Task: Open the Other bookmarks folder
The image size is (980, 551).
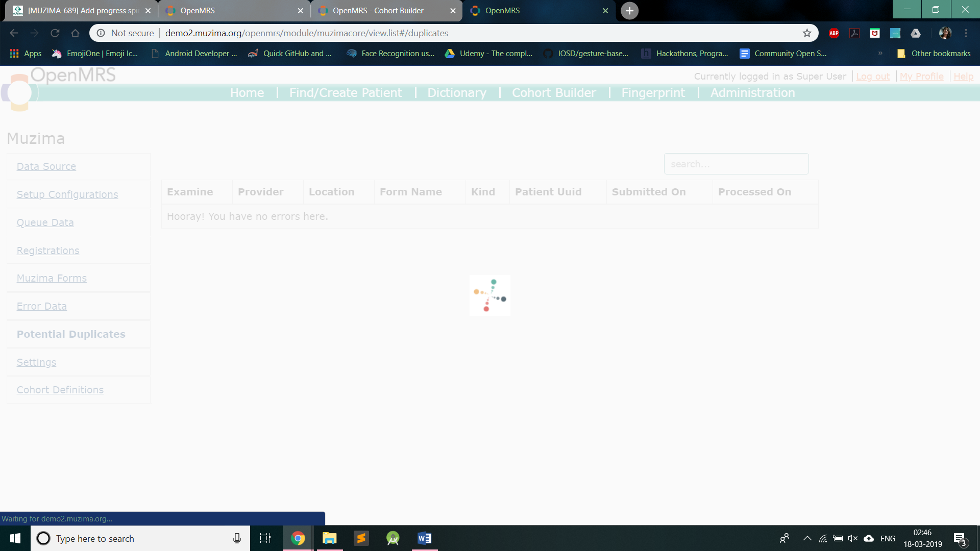Action: (934, 54)
